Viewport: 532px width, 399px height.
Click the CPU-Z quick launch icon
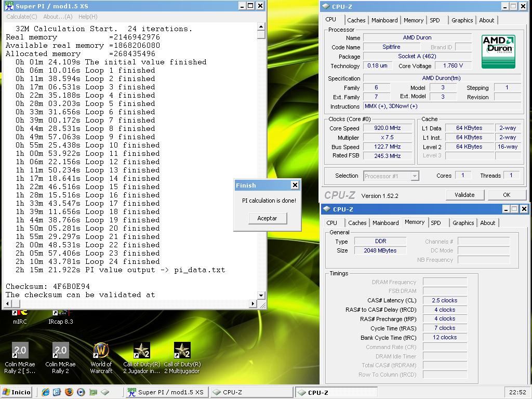point(105,392)
